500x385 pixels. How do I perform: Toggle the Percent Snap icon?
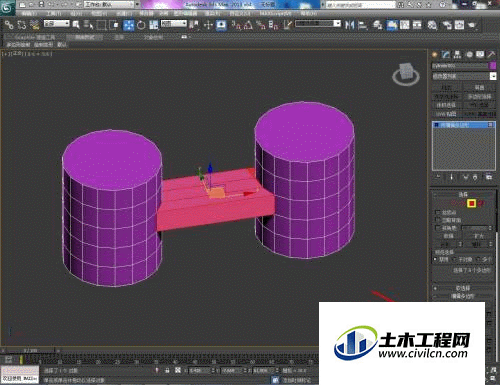tap(261, 25)
